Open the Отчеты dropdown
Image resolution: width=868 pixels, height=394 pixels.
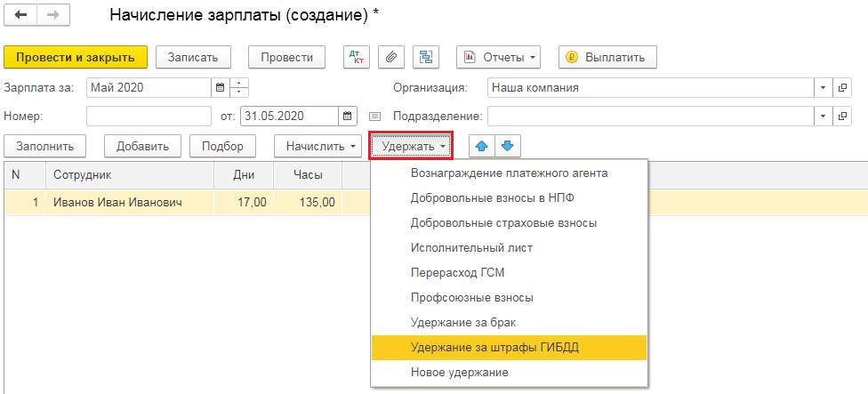[499, 57]
